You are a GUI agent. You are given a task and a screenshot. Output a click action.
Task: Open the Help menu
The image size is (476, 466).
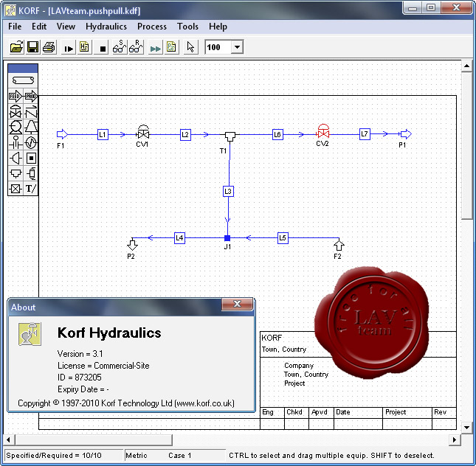pyautogui.click(x=218, y=27)
